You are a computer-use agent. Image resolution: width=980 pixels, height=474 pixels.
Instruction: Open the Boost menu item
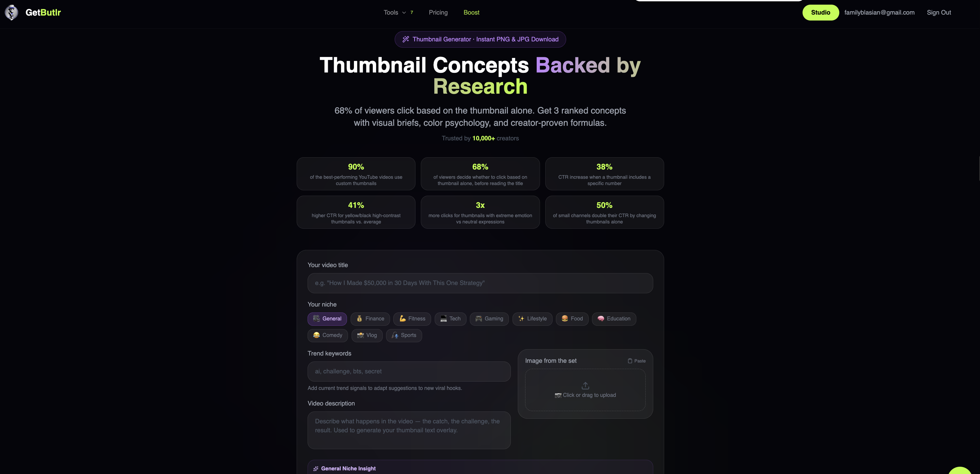pos(471,13)
